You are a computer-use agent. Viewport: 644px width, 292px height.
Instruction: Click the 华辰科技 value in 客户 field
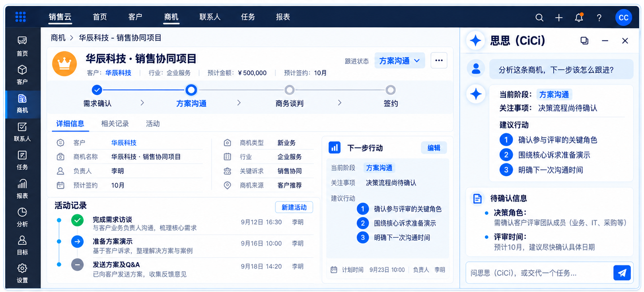tap(124, 143)
